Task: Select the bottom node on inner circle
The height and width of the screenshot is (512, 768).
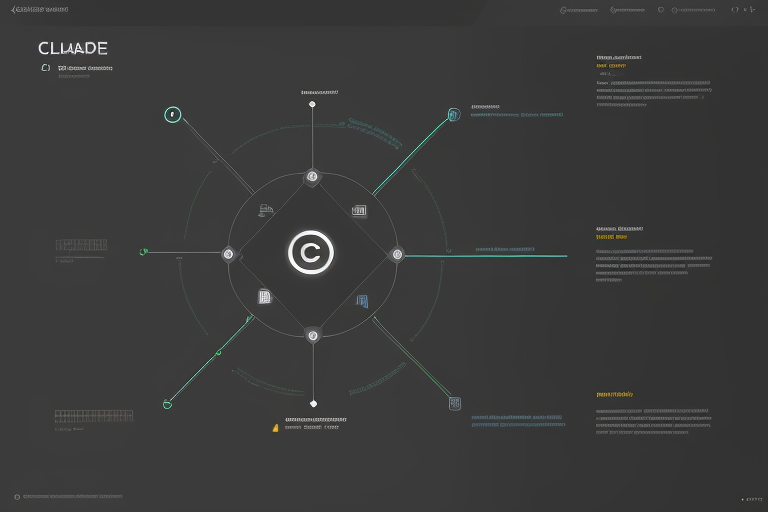Action: click(312, 335)
